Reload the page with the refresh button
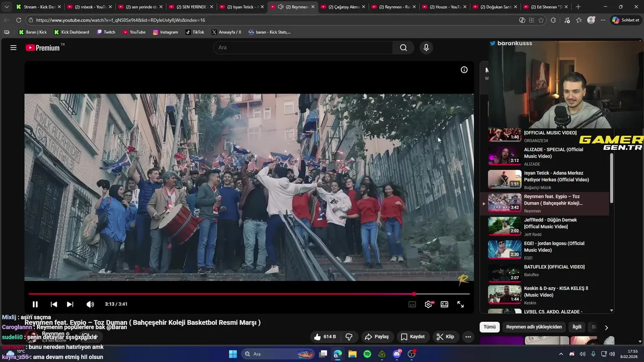644x362 pixels. point(19,20)
